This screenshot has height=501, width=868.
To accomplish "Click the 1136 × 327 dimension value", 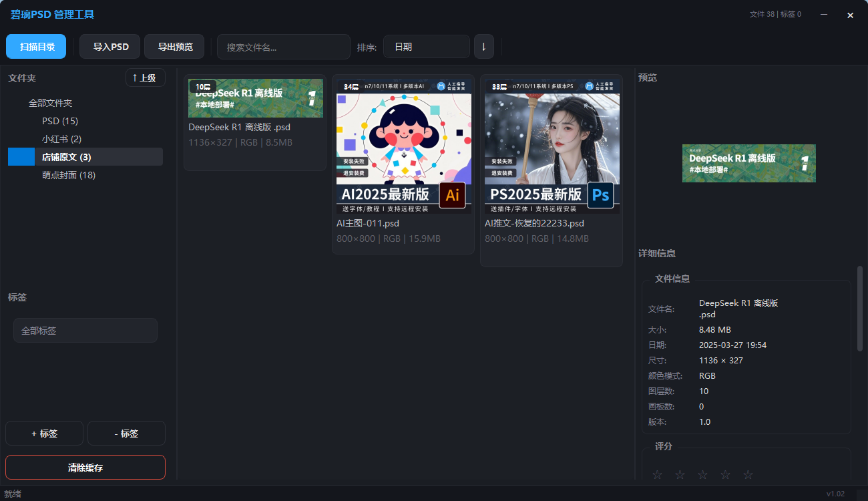I will pos(721,360).
